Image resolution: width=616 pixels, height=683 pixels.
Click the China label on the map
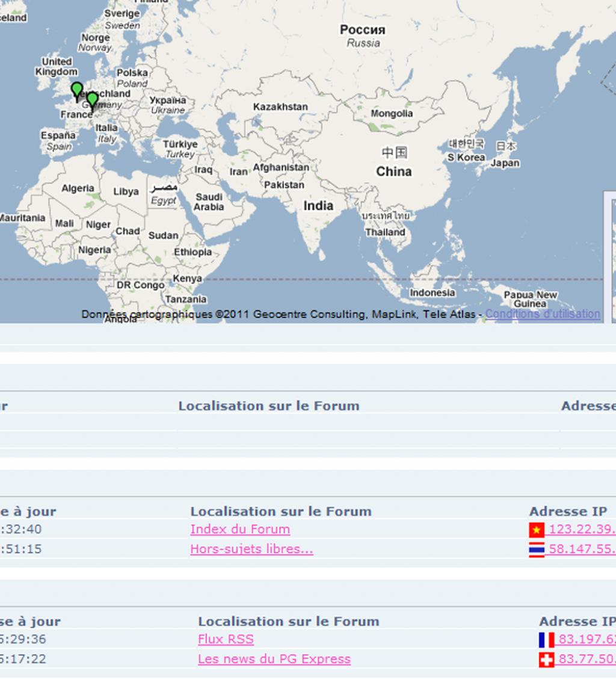[x=394, y=172]
